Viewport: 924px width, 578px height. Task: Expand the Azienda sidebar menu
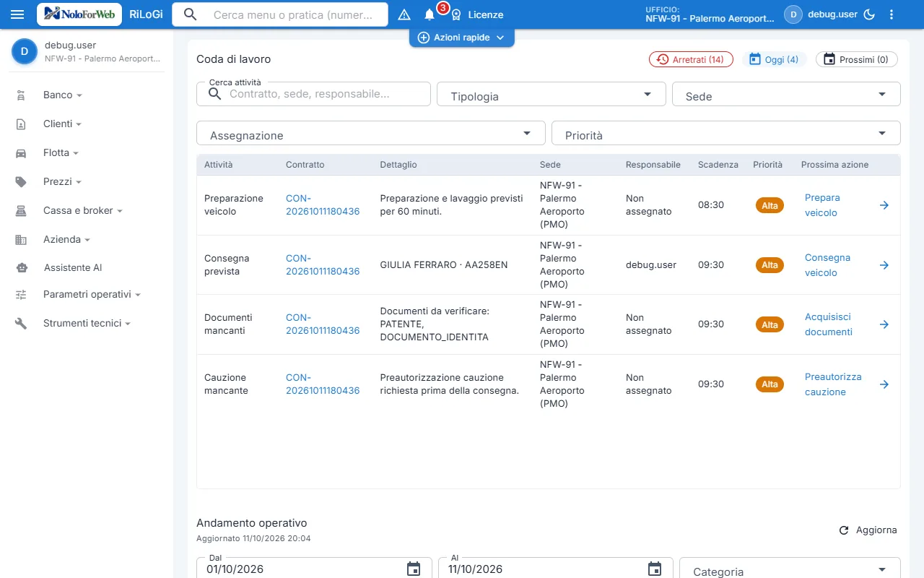(66, 239)
